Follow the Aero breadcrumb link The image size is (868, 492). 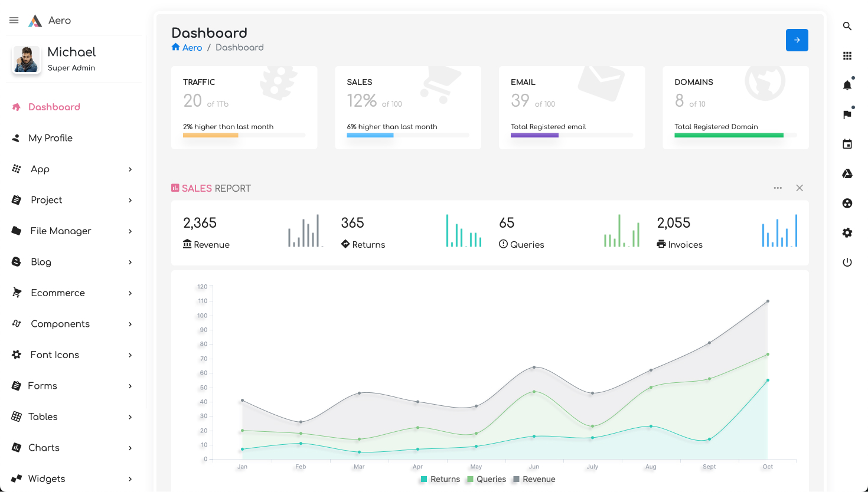point(192,47)
